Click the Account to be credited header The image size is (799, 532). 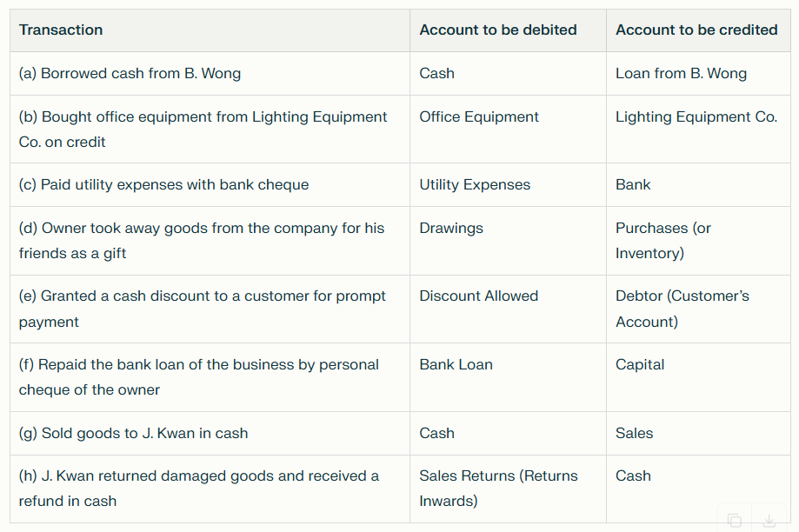pyautogui.click(x=696, y=30)
